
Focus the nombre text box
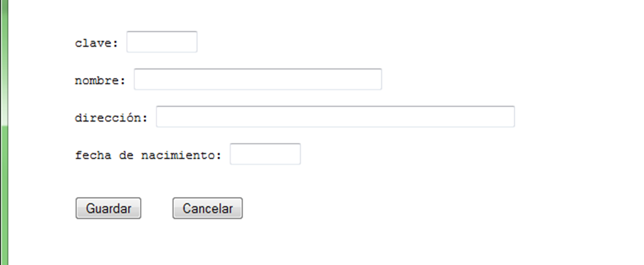tap(258, 79)
